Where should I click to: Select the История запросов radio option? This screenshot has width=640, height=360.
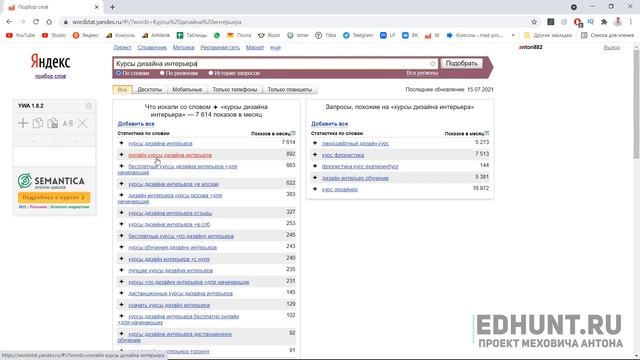211,73
